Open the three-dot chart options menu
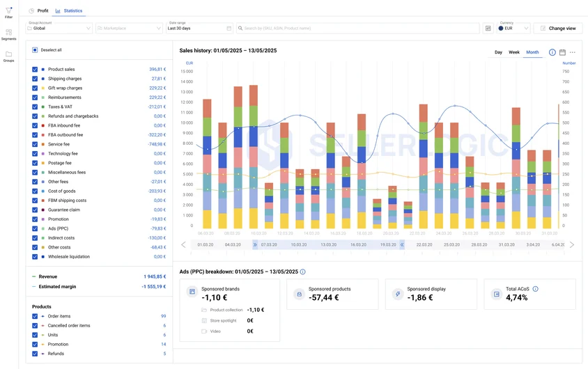The image size is (588, 369). [572, 52]
